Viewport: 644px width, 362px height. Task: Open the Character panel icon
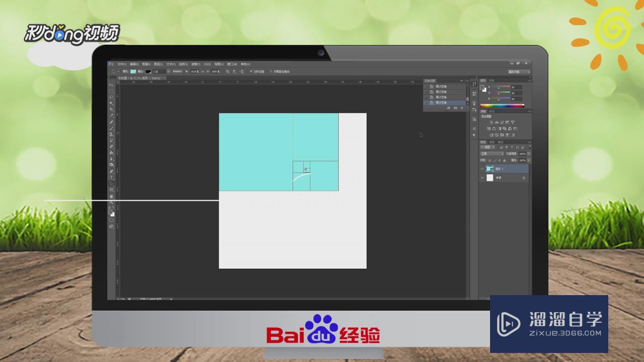(474, 129)
